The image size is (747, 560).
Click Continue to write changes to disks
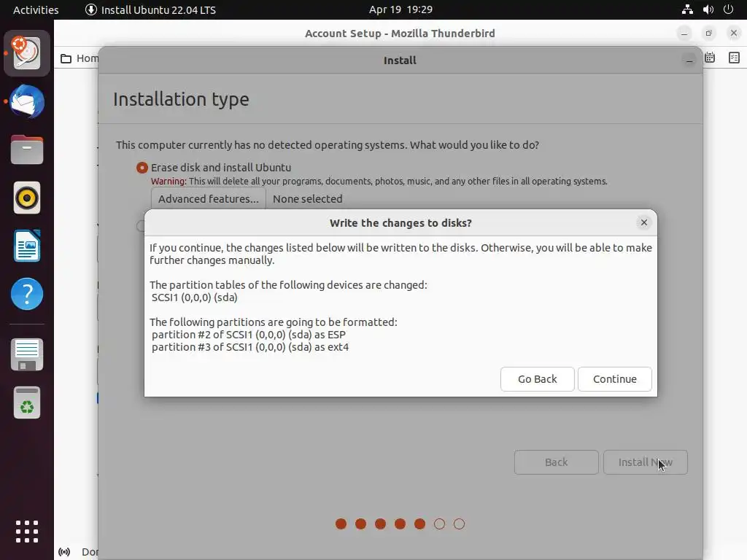point(614,379)
